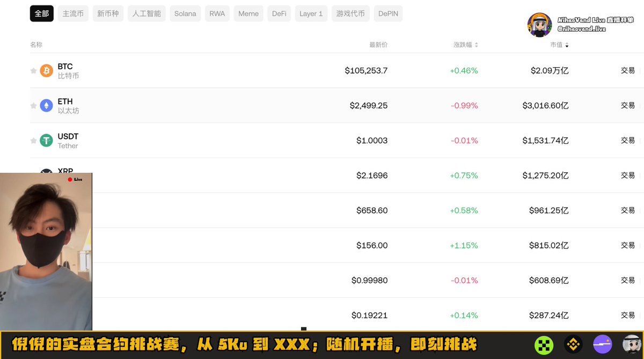Star the ETH row as favorite
This screenshot has width=644, height=359.
(33, 106)
